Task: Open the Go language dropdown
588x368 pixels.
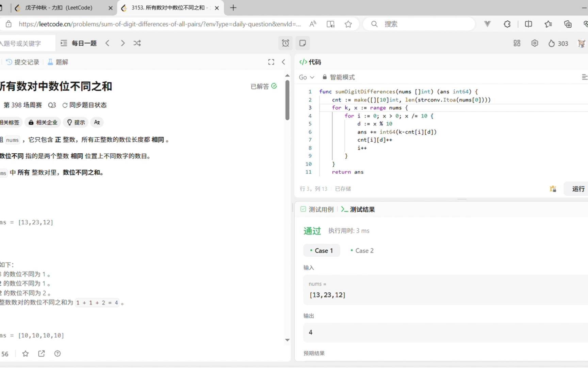Action: point(306,77)
